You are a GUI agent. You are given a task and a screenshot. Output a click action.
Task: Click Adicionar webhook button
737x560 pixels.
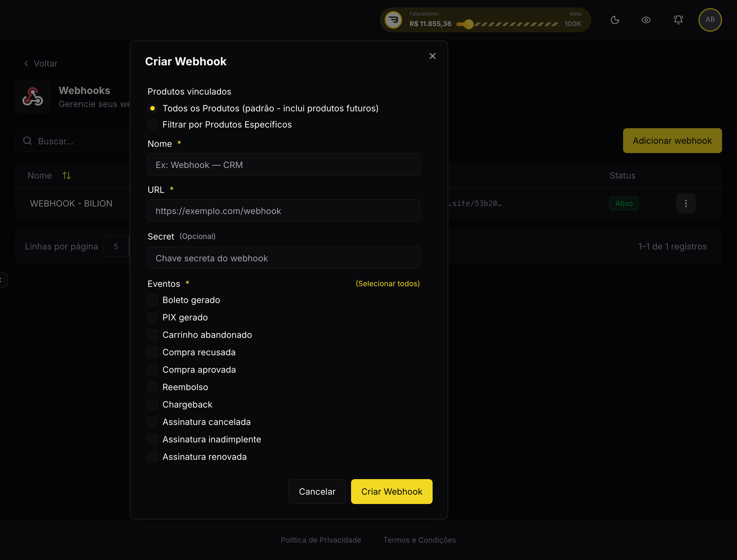click(x=672, y=141)
